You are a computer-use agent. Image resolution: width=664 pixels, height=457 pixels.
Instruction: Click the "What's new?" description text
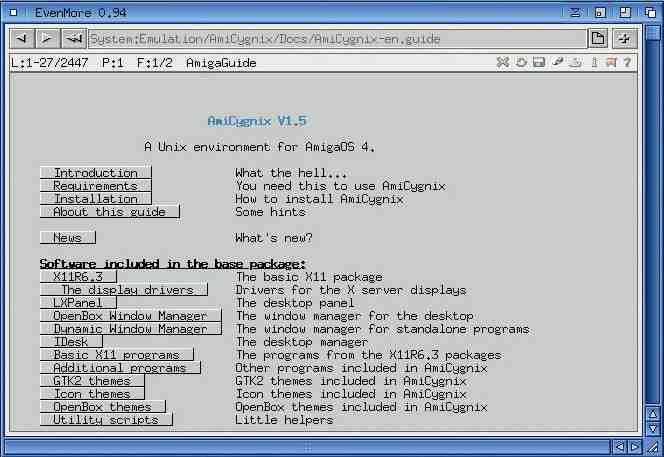pos(274,238)
